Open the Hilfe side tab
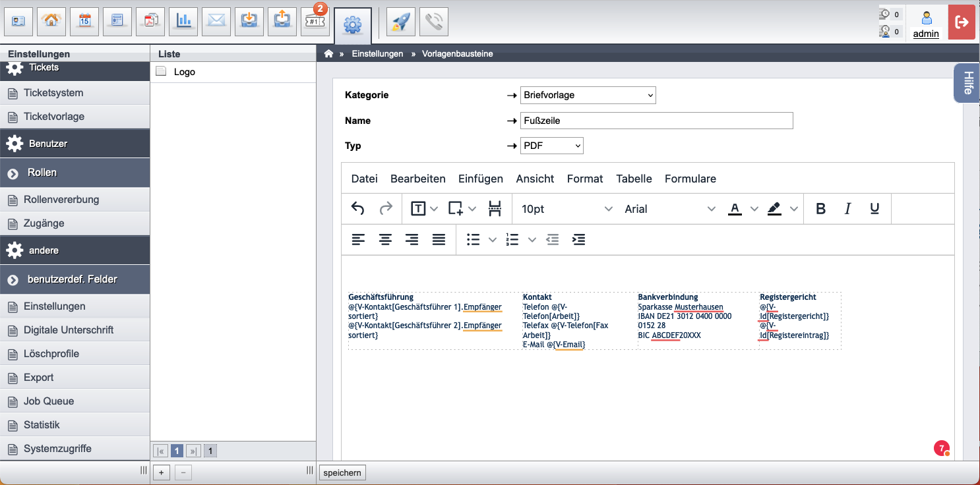Image resolution: width=980 pixels, height=485 pixels. (x=967, y=83)
